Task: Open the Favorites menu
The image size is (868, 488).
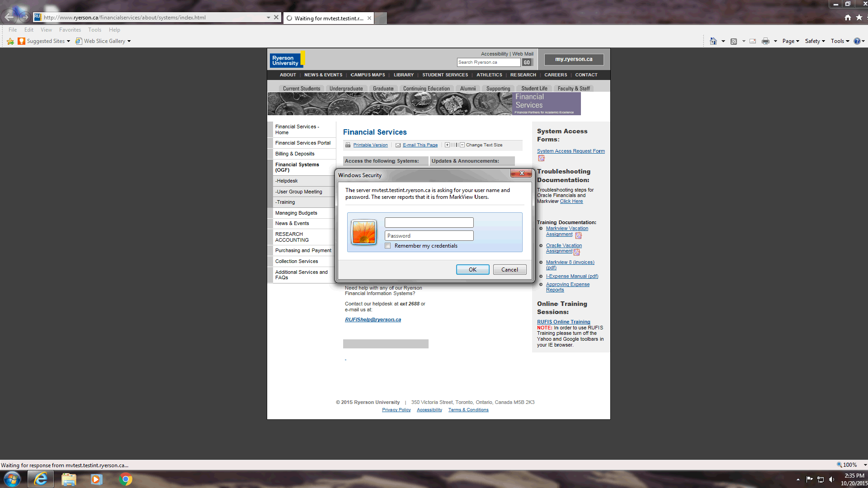Action: [x=70, y=30]
